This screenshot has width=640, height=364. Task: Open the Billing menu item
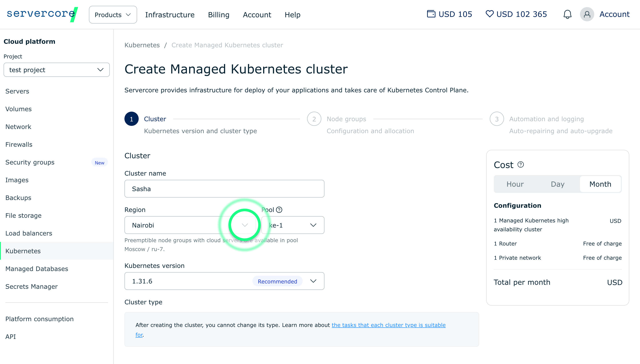coord(218,15)
